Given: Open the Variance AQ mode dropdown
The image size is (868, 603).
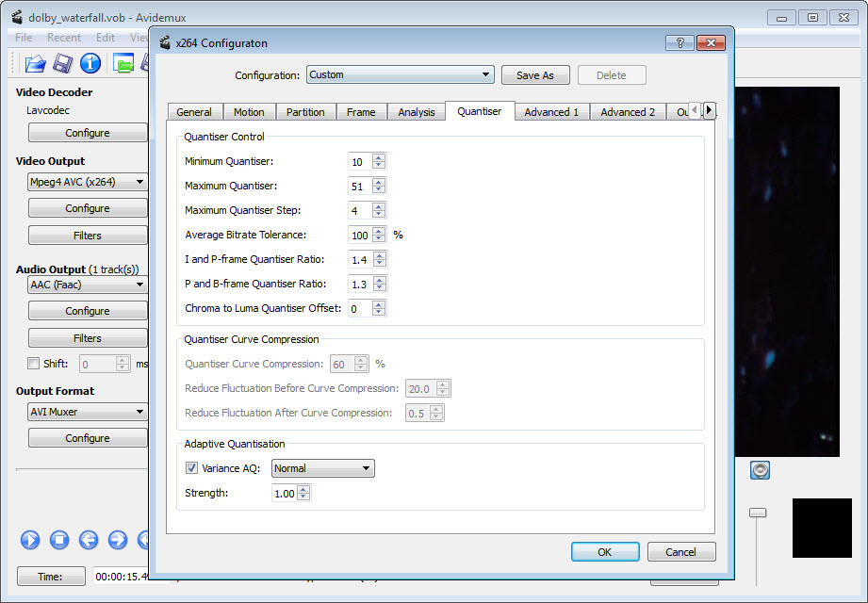Looking at the screenshot, I should click(x=322, y=468).
